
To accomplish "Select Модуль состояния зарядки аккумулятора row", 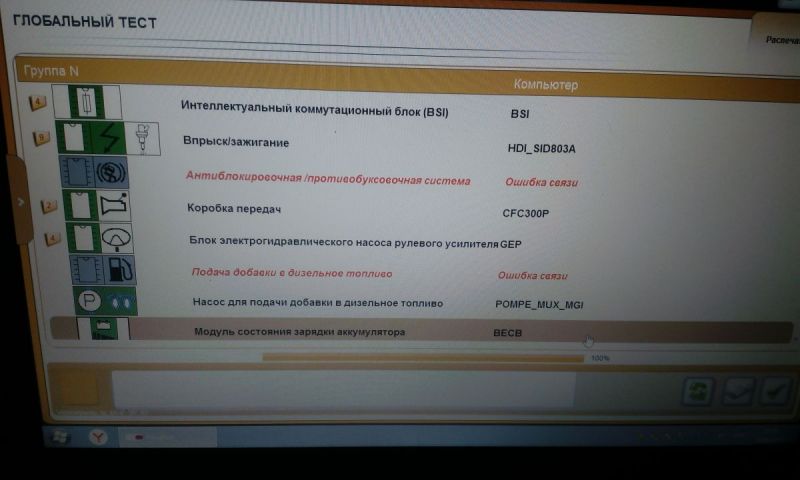I will pyautogui.click(x=299, y=331).
